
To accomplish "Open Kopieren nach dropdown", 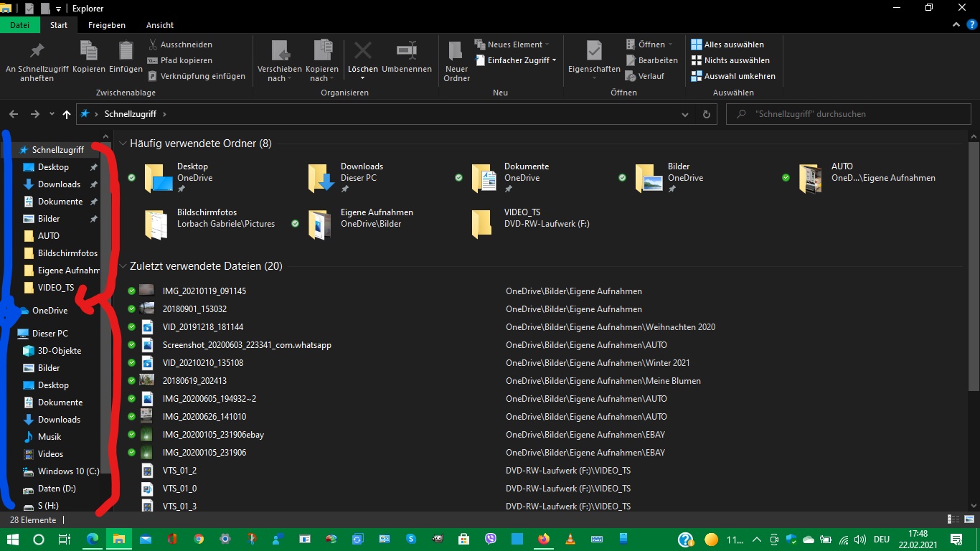I will (322, 62).
